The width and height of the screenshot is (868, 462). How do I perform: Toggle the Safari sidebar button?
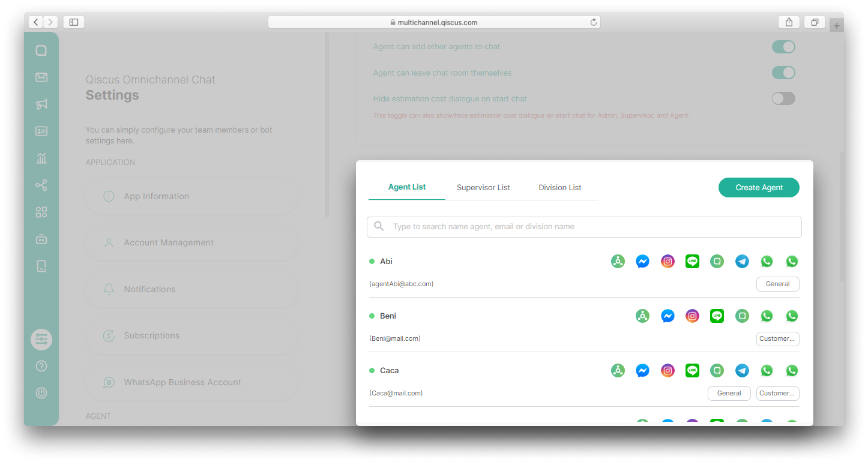pos(74,22)
